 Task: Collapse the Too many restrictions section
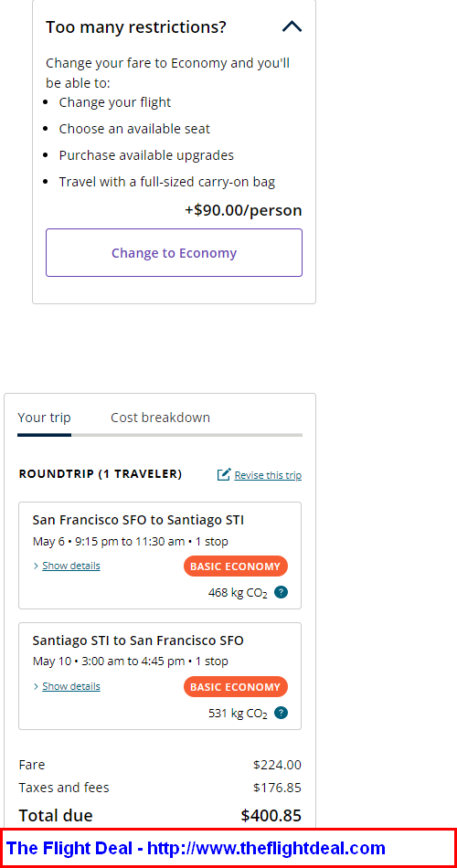coord(292,26)
